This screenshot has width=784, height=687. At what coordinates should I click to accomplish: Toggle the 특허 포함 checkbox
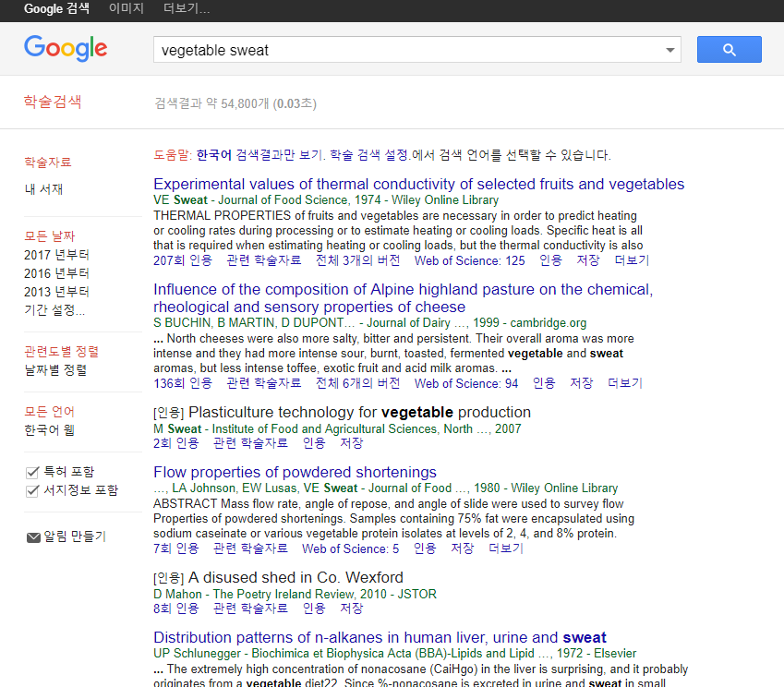(32, 473)
